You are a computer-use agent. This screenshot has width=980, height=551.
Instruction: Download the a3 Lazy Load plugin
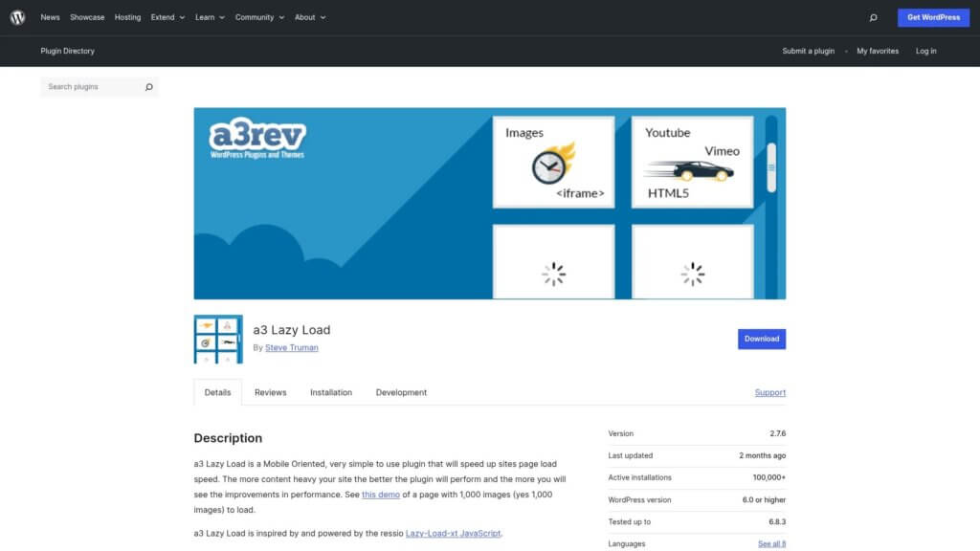point(762,339)
